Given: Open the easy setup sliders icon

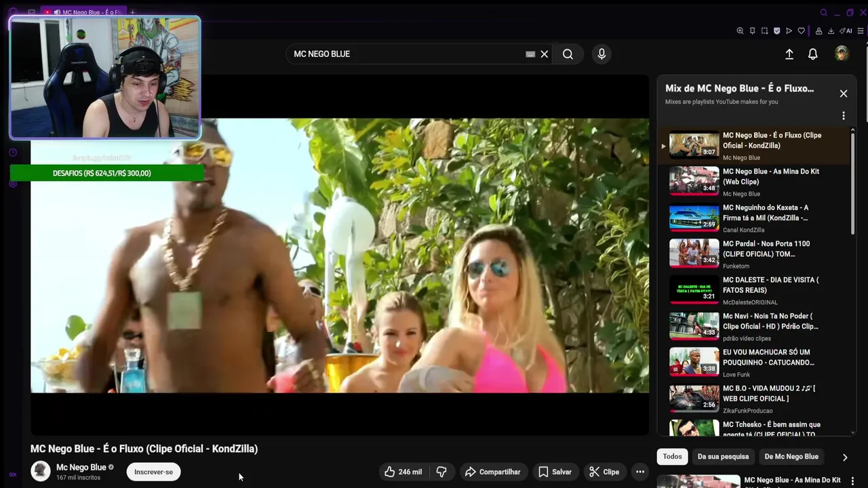Looking at the screenshot, I should (x=861, y=30).
